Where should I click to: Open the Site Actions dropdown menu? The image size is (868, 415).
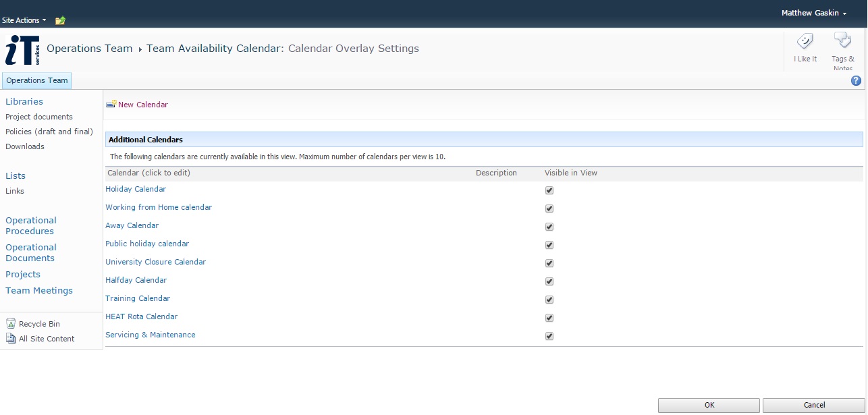coord(24,20)
